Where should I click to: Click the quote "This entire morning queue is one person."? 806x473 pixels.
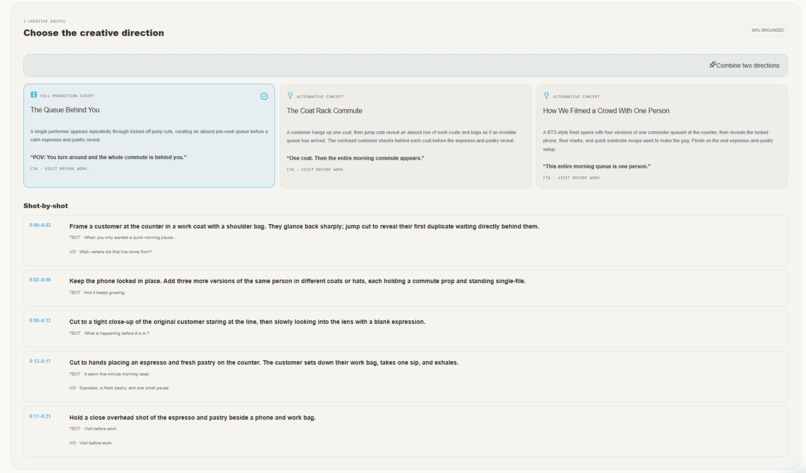(x=596, y=167)
